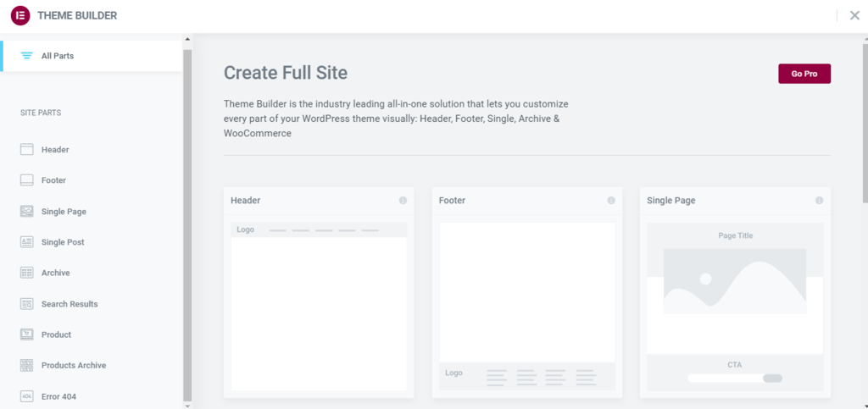Click the Footer site part icon

[26, 180]
